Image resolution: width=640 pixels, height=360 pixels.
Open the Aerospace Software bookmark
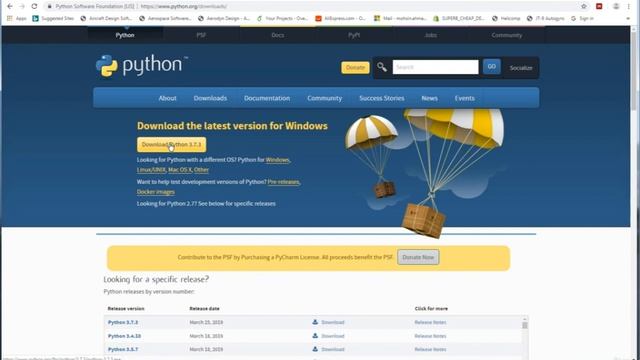coord(165,18)
